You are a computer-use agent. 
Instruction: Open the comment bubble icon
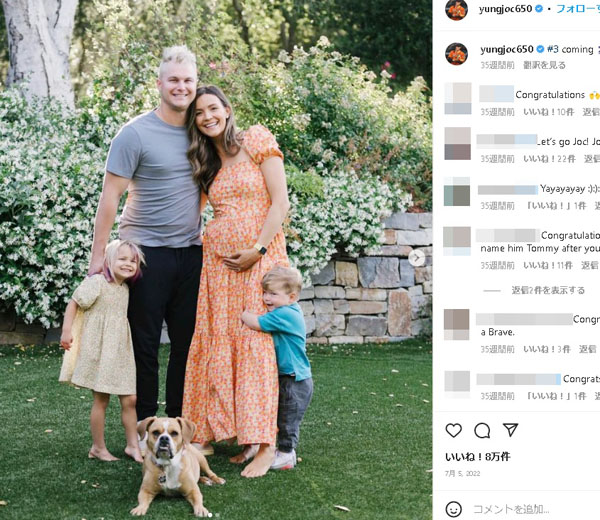point(482,430)
